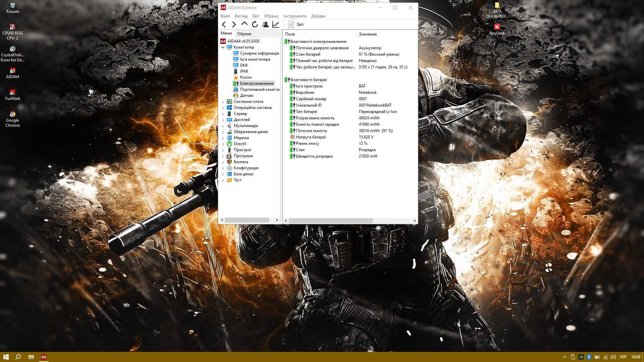Switch to the Обране tab in the sidebar
Screen dimensions: 644x362
(x=244, y=34)
